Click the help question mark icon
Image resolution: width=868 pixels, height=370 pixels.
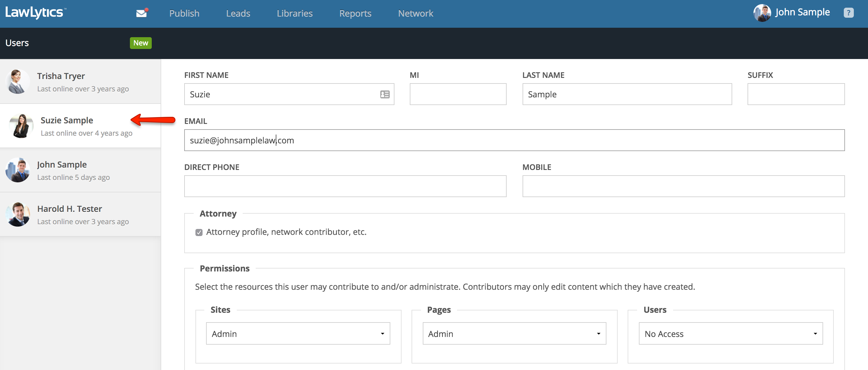click(x=848, y=13)
